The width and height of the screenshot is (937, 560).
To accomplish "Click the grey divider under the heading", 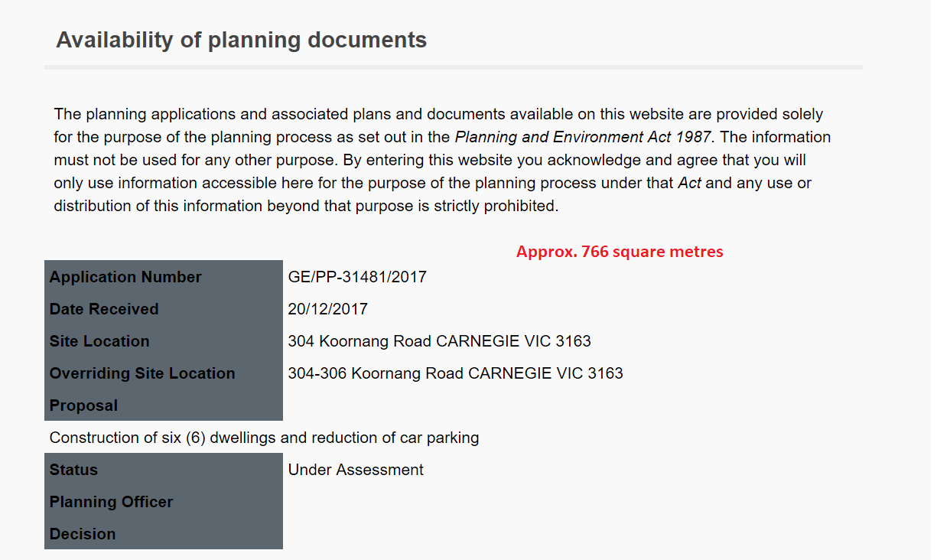I will coord(453,67).
